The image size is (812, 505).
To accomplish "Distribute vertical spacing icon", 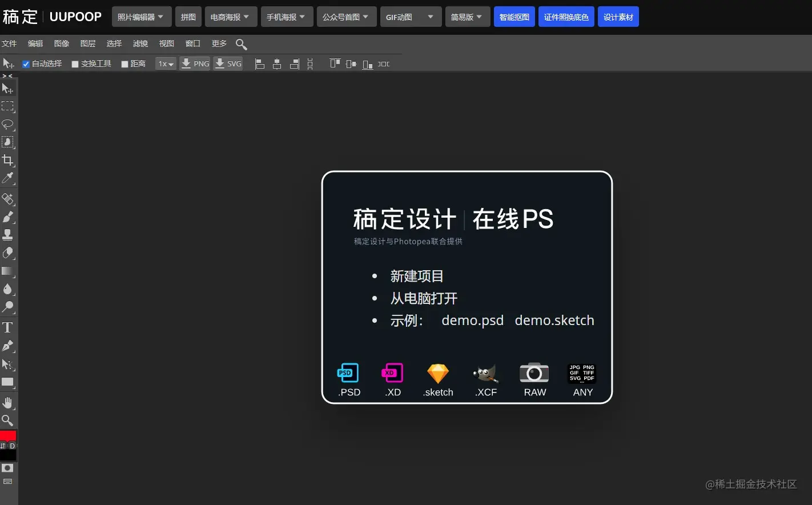I will pos(310,64).
